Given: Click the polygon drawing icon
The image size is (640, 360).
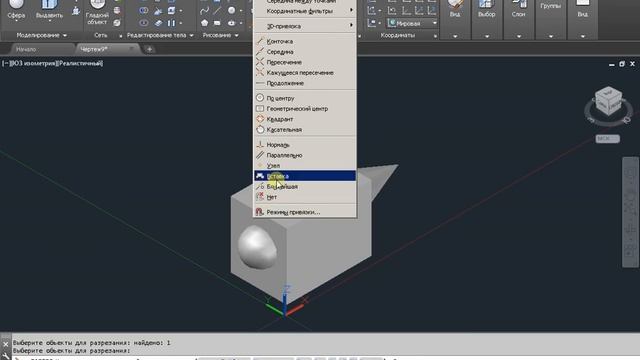Looking at the screenshot, I should [204, 23].
